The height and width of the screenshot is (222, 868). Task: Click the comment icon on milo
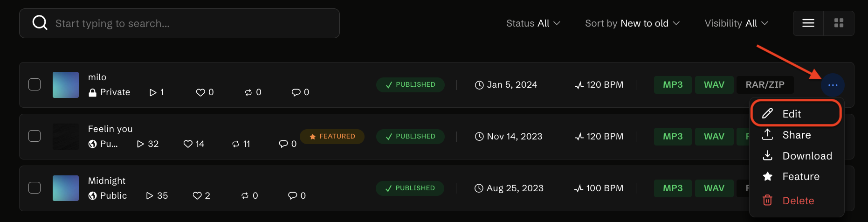(296, 92)
